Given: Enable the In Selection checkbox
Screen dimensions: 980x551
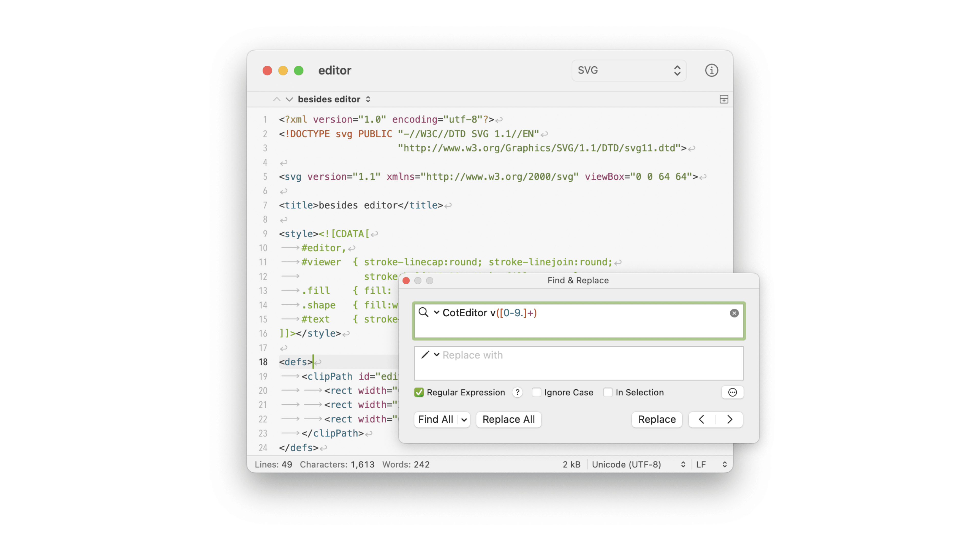Looking at the screenshot, I should click(x=608, y=392).
